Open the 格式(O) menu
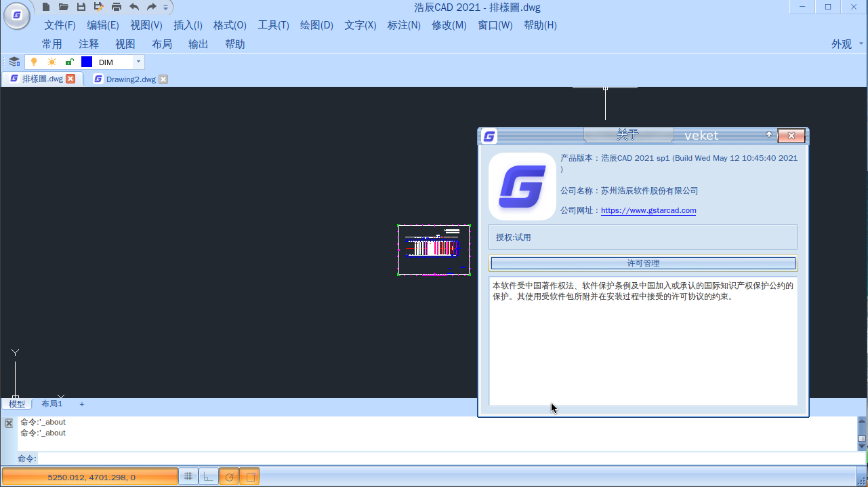The image size is (868, 487). pos(230,25)
